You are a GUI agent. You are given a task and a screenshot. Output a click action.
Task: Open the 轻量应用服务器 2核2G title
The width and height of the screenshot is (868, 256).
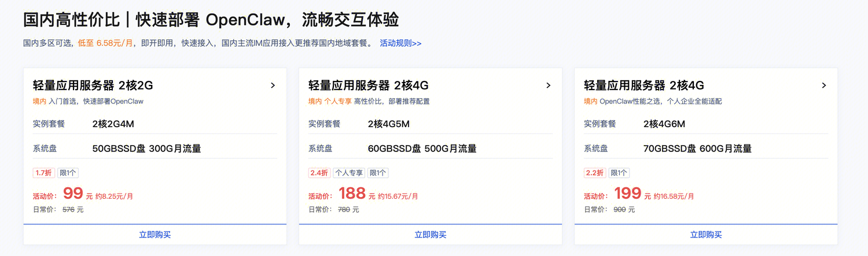click(93, 86)
